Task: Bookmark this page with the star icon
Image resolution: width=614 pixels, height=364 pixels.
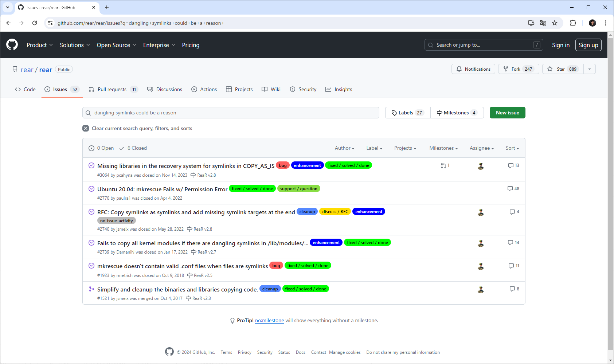Action: [x=554, y=23]
